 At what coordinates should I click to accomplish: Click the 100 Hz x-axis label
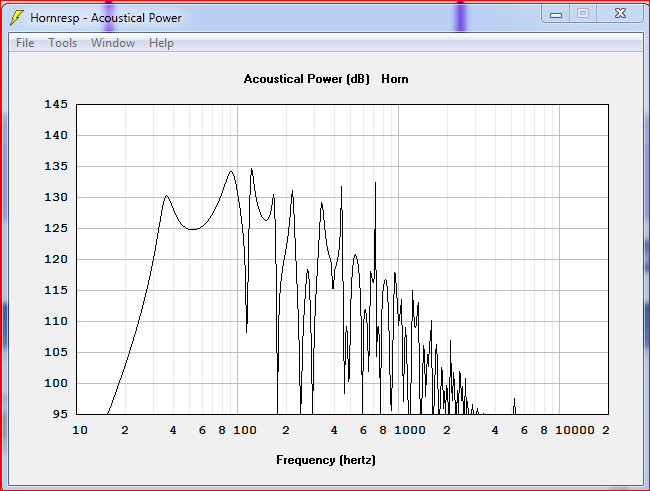245,430
